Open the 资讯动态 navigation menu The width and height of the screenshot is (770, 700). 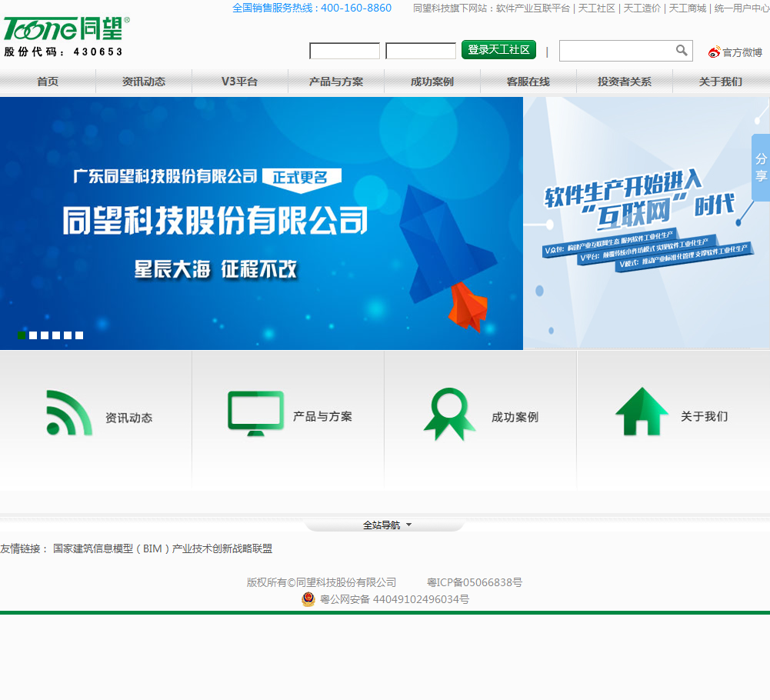click(x=143, y=82)
